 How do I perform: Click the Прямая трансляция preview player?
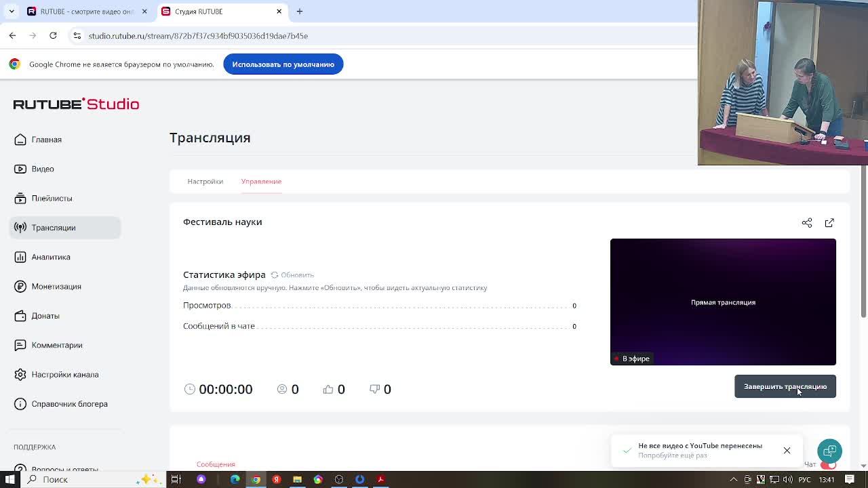click(x=723, y=302)
